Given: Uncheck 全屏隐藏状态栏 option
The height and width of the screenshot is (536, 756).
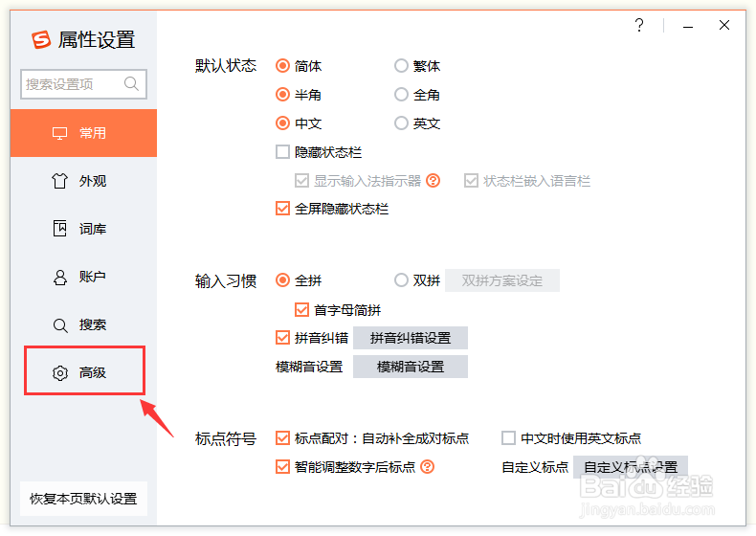Looking at the screenshot, I should coord(282,208).
